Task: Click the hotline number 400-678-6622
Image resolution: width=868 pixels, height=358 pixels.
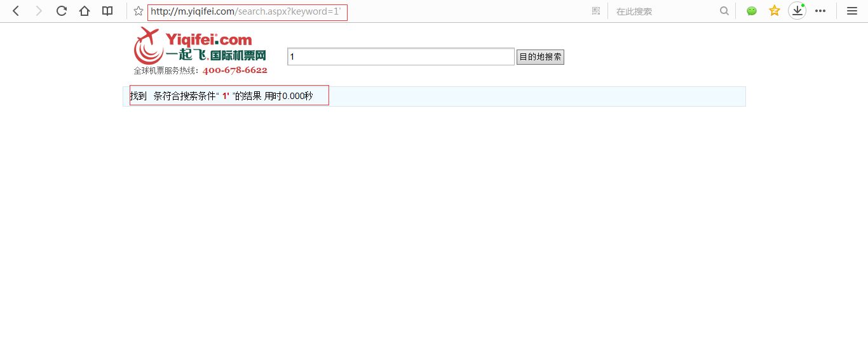Action: point(235,70)
